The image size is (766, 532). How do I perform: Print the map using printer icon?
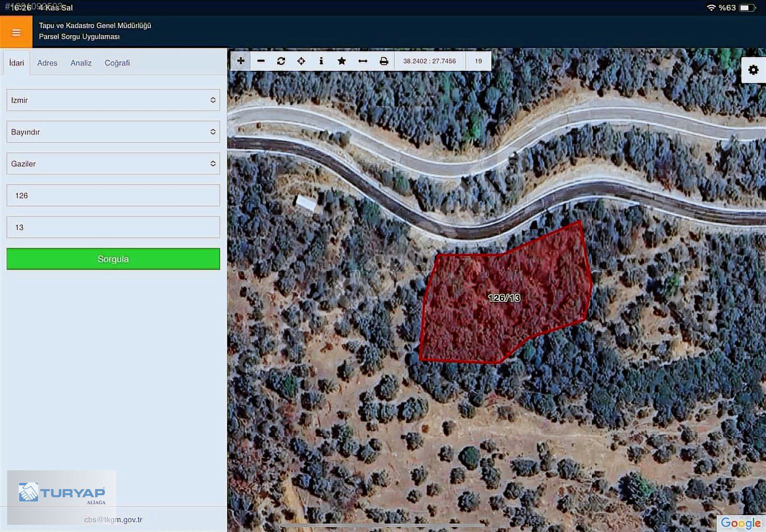383,61
